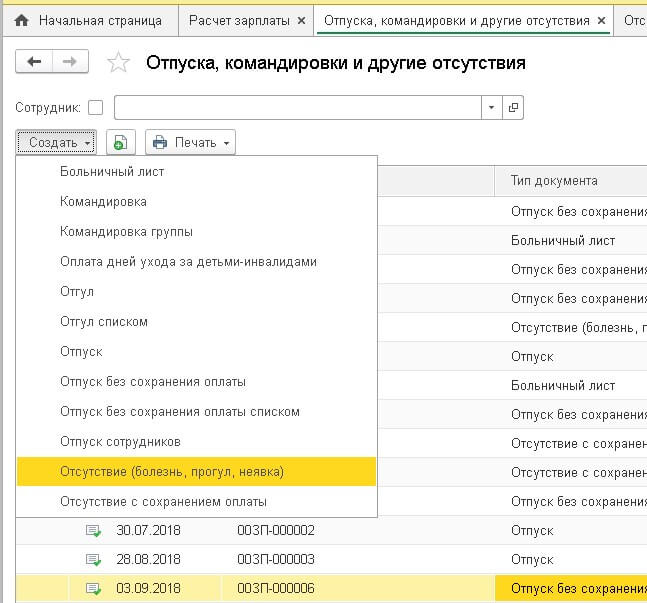The image size is (647, 603).
Task: Close the Расчет зарплаты tab
Action: (x=302, y=20)
